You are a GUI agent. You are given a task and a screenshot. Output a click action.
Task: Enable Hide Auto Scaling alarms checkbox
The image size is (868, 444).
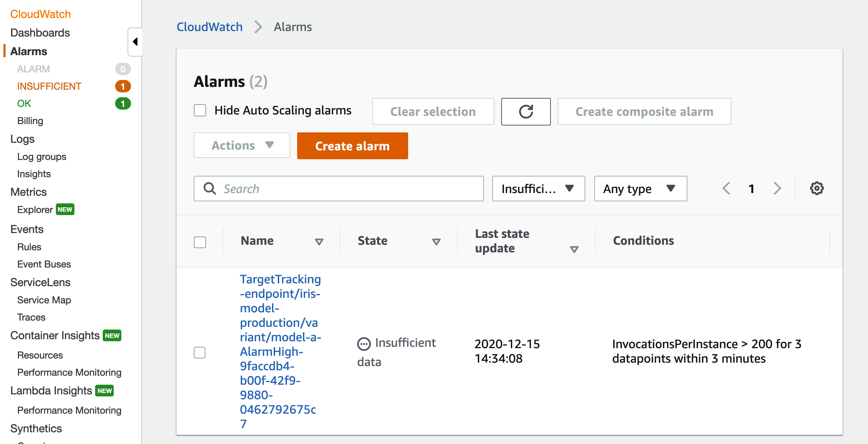point(200,111)
